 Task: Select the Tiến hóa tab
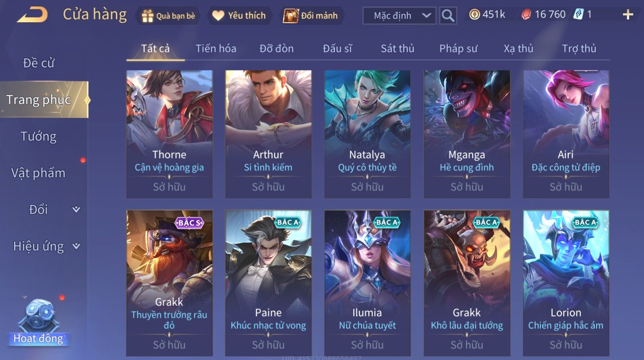point(216,49)
